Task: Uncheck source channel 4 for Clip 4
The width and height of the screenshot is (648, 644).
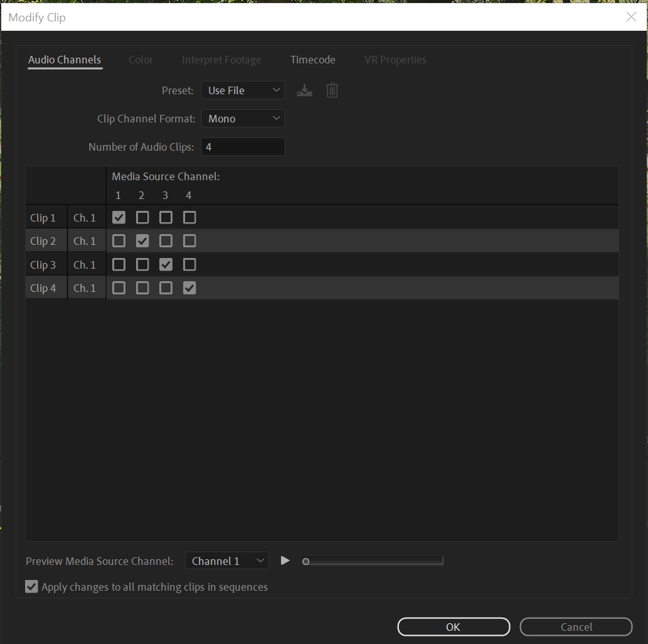Action: 189,287
